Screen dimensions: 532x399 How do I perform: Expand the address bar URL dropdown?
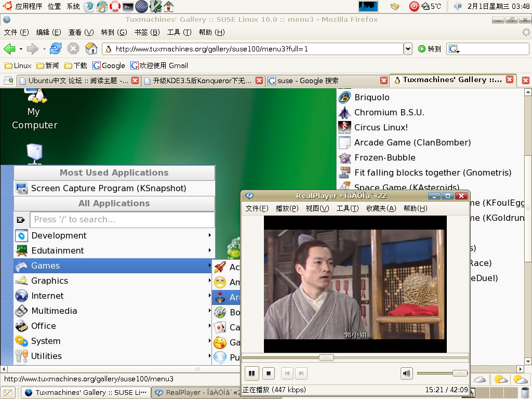[x=408, y=49]
